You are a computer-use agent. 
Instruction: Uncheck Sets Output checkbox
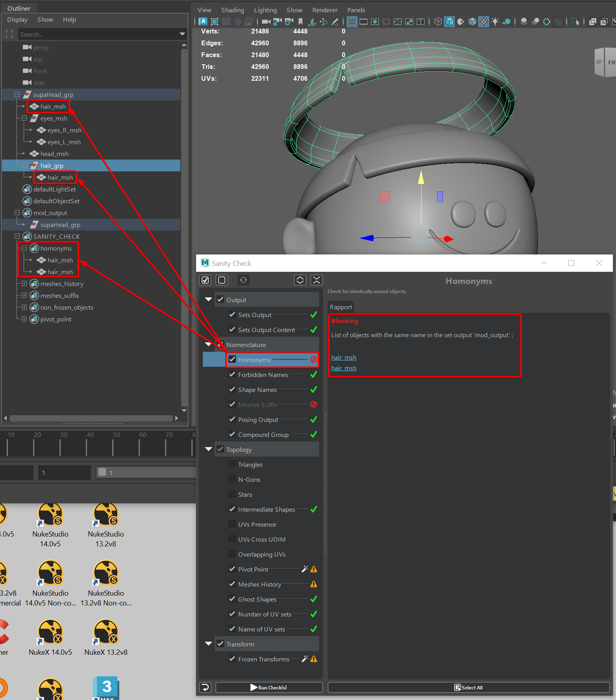tap(232, 314)
